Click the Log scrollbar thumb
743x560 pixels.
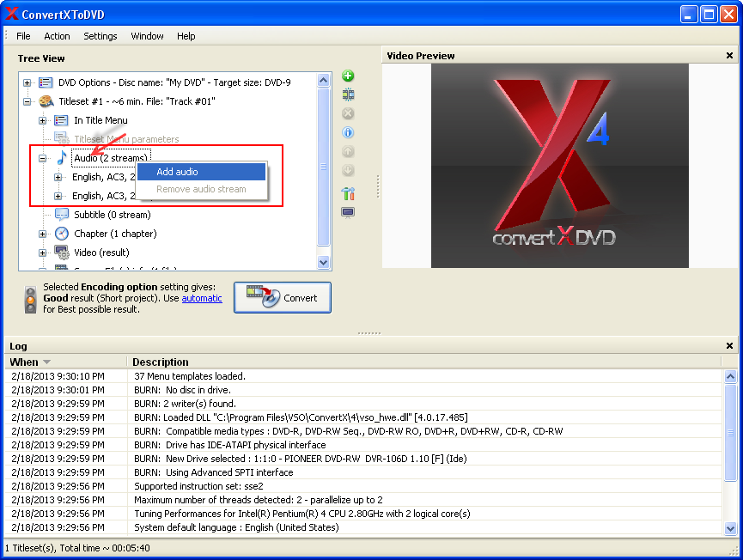click(730, 433)
